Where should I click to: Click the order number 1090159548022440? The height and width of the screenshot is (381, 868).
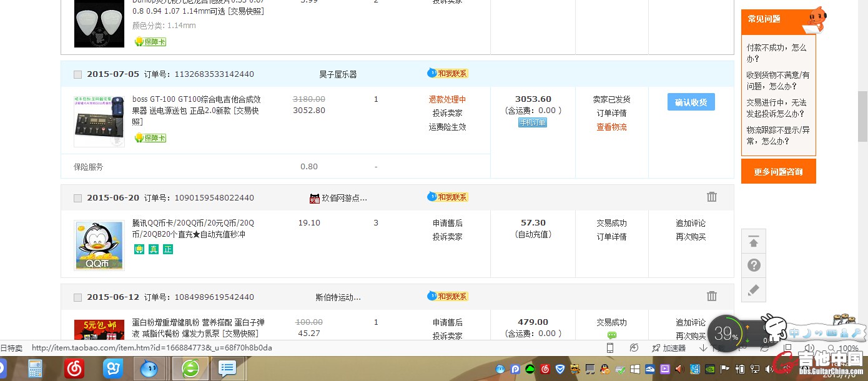click(x=214, y=198)
